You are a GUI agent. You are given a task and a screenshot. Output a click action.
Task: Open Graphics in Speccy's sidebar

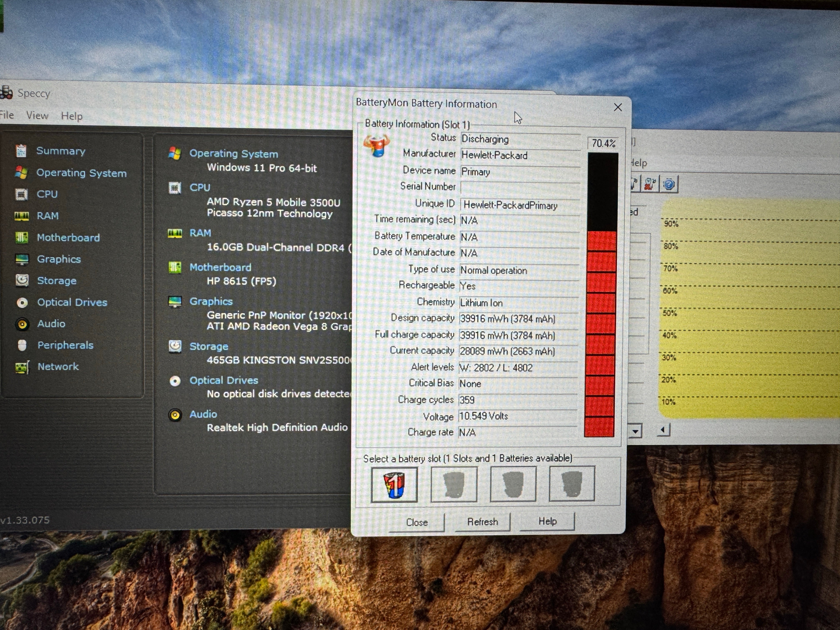point(59,259)
